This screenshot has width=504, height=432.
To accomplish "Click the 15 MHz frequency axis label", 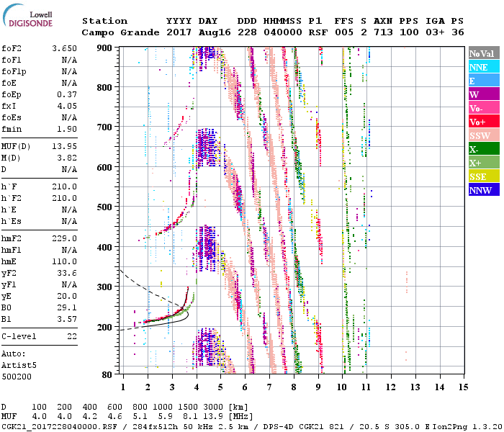I will click(463, 387).
